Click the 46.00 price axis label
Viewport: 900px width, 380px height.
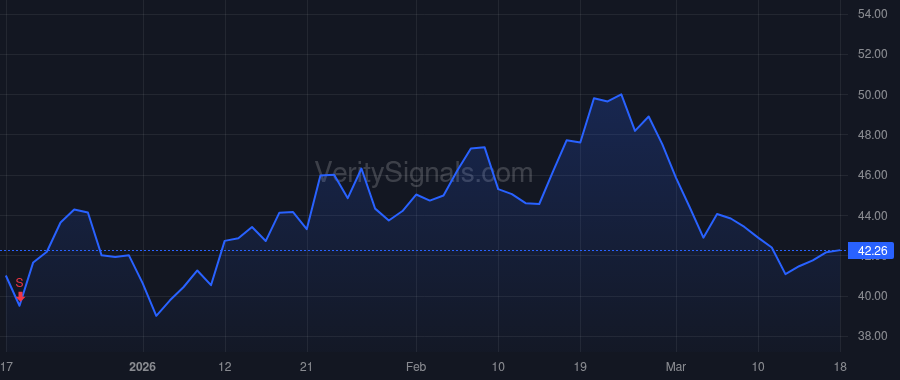tap(872, 175)
